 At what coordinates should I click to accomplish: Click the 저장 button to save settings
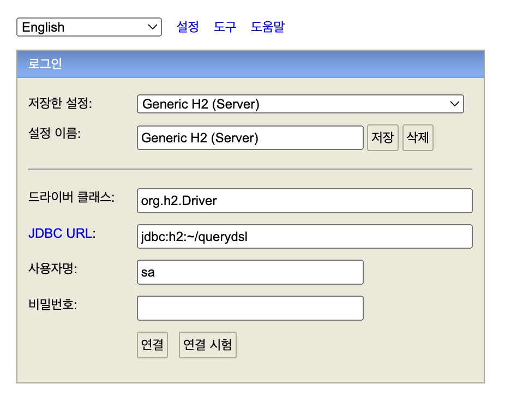pyautogui.click(x=382, y=137)
